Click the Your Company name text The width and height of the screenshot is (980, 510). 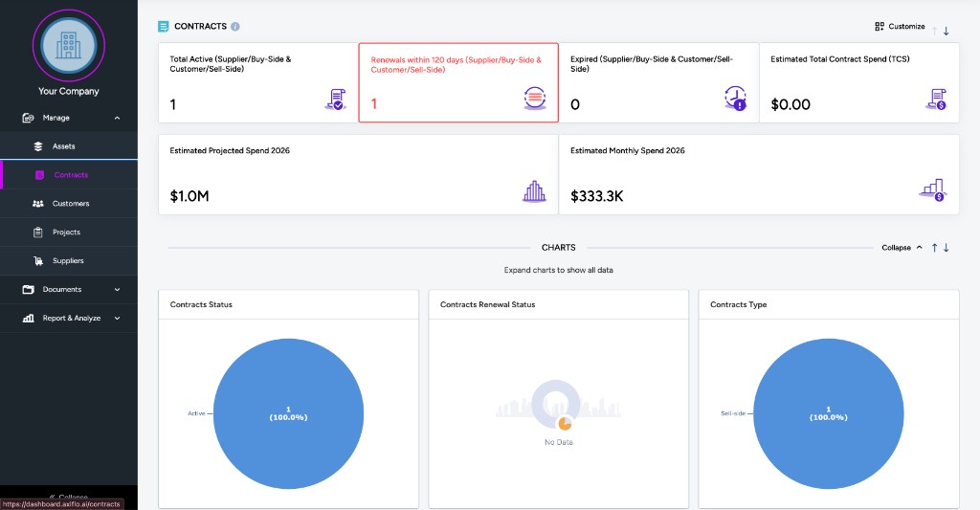(x=69, y=91)
